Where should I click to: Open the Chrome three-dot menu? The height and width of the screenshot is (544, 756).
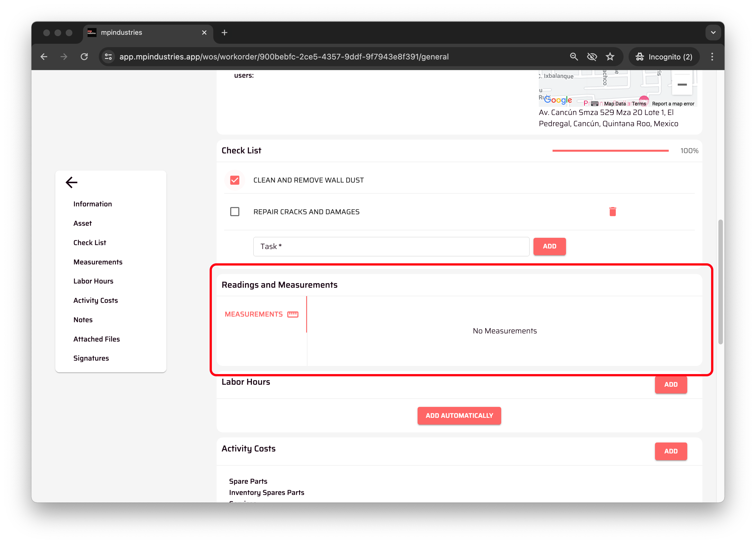point(712,57)
